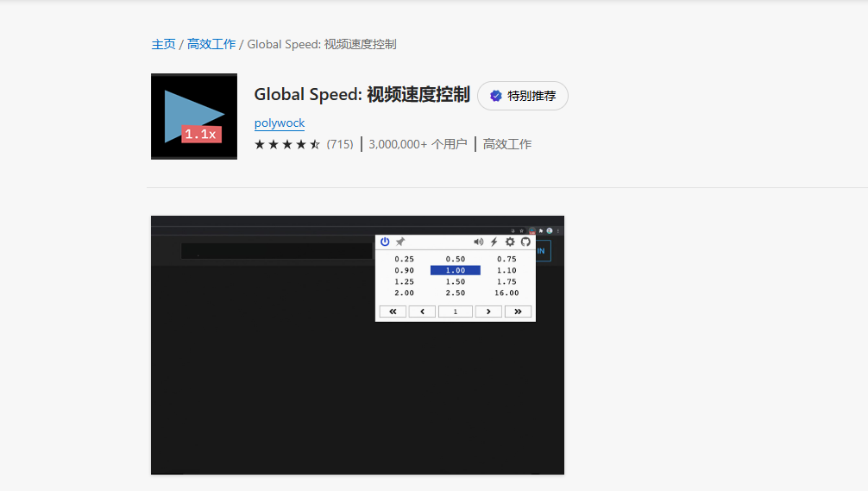Click the 3,000,000+ 个用户 text
The width and height of the screenshot is (868, 491).
tap(418, 144)
